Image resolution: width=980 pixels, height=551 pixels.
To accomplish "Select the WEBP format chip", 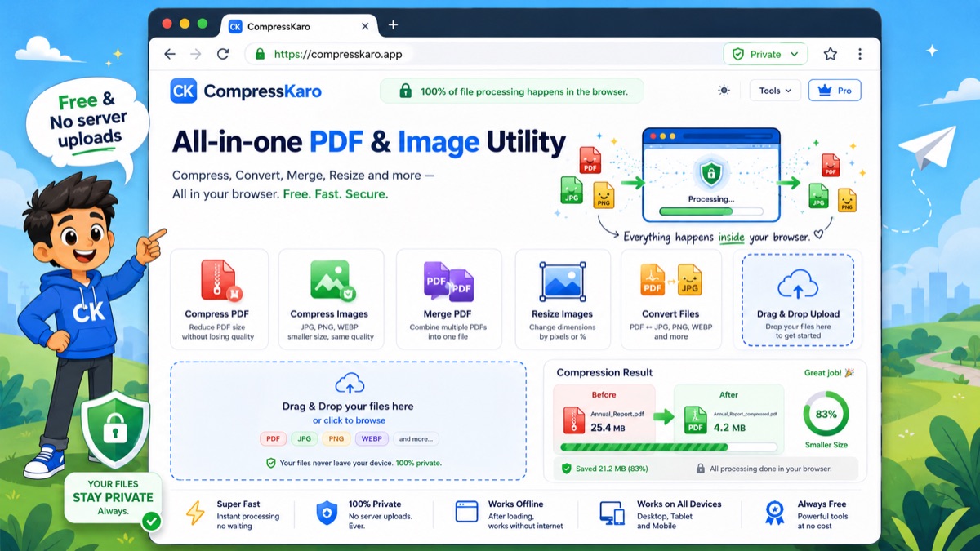I will 372,438.
